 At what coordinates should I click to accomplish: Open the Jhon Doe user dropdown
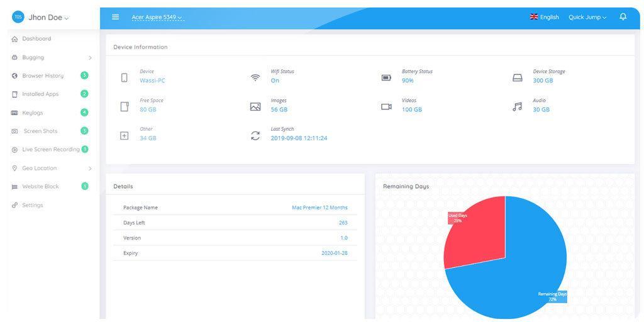pos(48,18)
